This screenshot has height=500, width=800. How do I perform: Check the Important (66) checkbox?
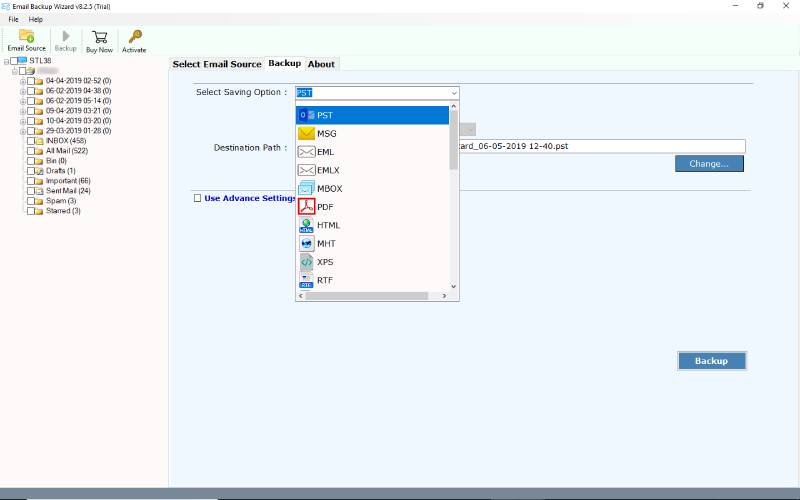click(x=31, y=181)
